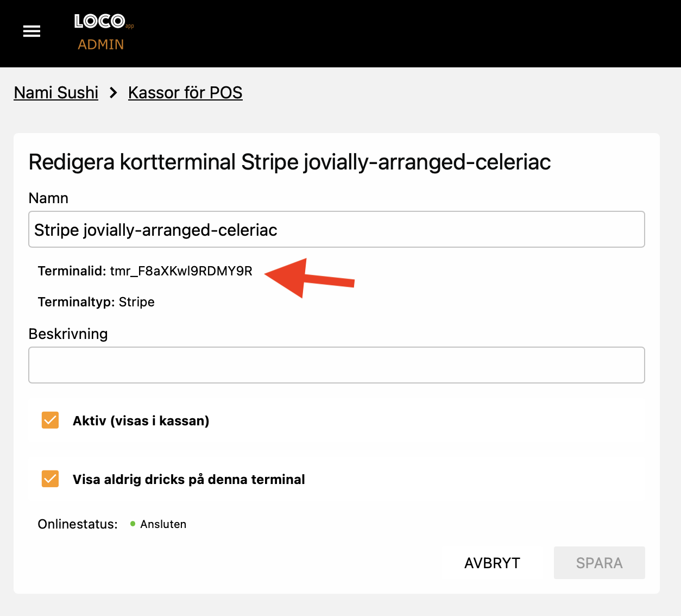Click the "Terminaltyp: Stripe" text
681x616 pixels.
tap(96, 302)
